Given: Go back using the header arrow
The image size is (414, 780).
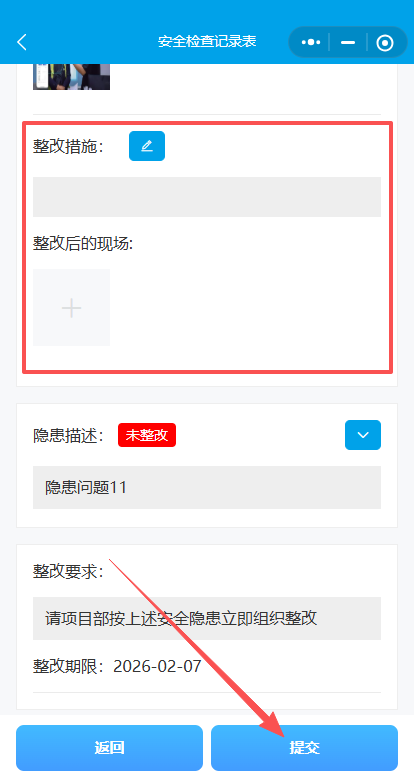Looking at the screenshot, I should tap(22, 42).
